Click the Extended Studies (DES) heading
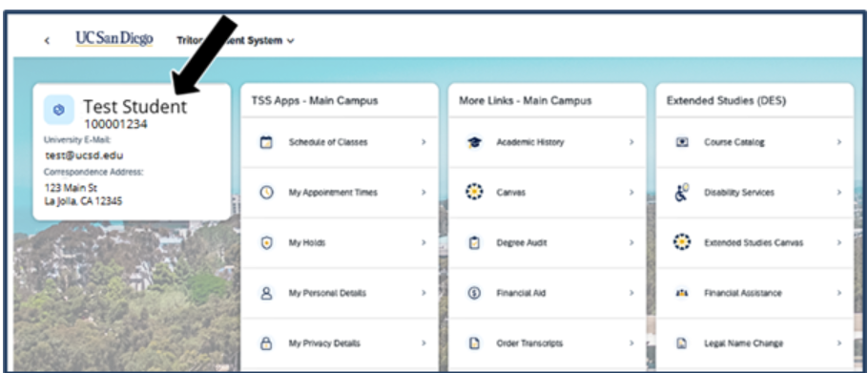The width and height of the screenshot is (868, 373). click(x=726, y=101)
